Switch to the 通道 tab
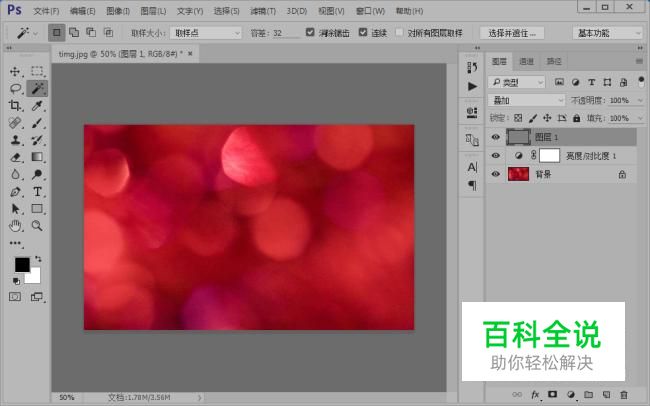 point(526,61)
